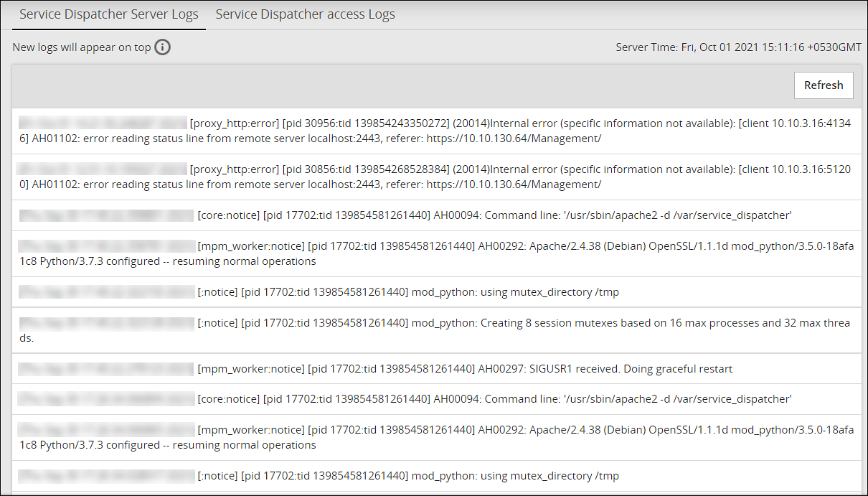Switch to the Service Dispatcher access Logs tab

[305, 14]
